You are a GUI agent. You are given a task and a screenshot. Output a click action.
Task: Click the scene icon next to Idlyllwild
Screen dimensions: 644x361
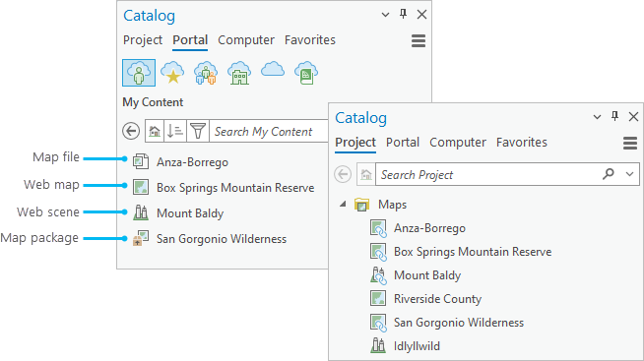(378, 345)
